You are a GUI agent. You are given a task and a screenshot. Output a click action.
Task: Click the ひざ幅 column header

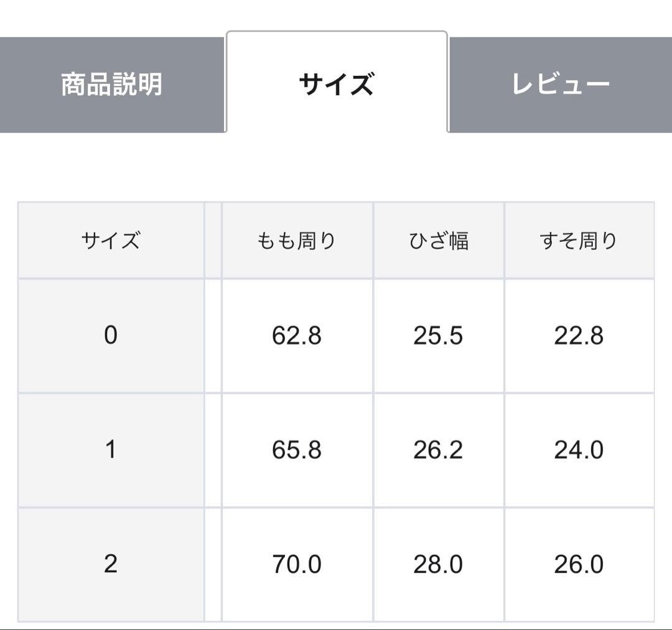pyautogui.click(x=439, y=240)
